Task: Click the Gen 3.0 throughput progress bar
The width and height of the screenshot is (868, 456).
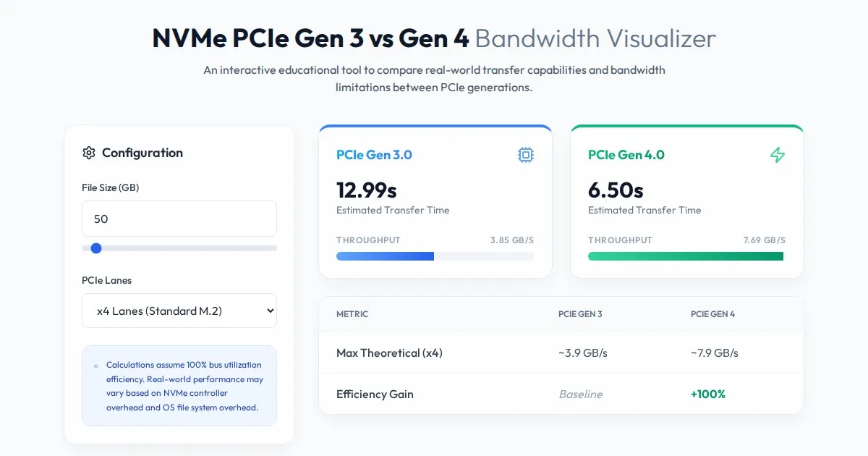Action: tap(435, 256)
